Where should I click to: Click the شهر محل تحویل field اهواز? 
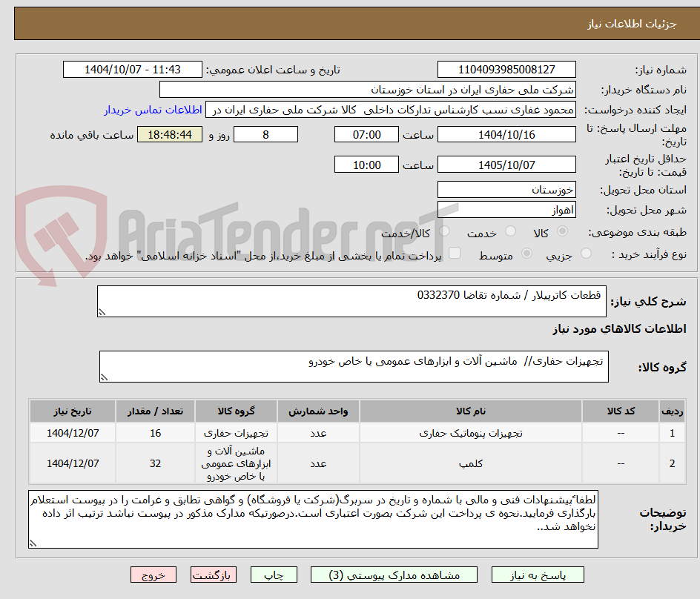click(x=506, y=210)
